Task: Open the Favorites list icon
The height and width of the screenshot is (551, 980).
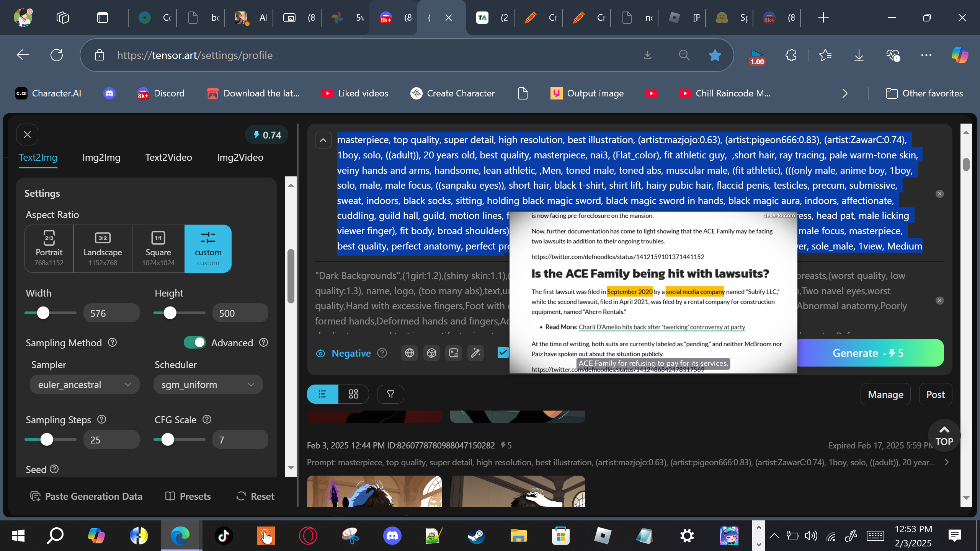Action: [x=825, y=55]
